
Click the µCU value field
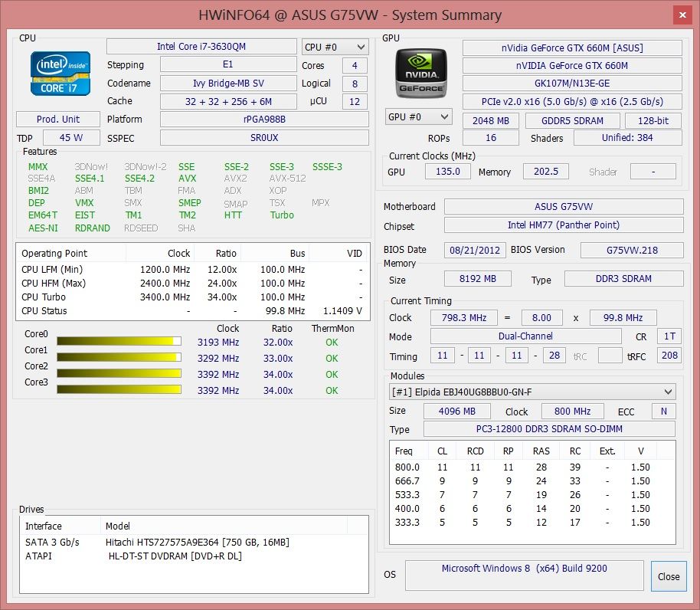point(355,101)
